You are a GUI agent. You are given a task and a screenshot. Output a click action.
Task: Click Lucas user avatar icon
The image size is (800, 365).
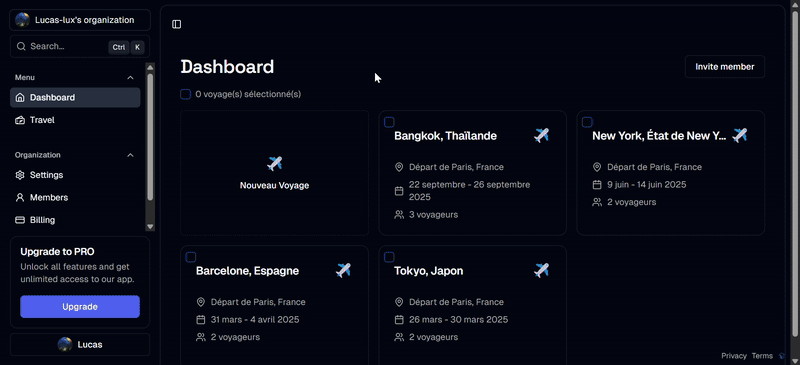click(65, 344)
